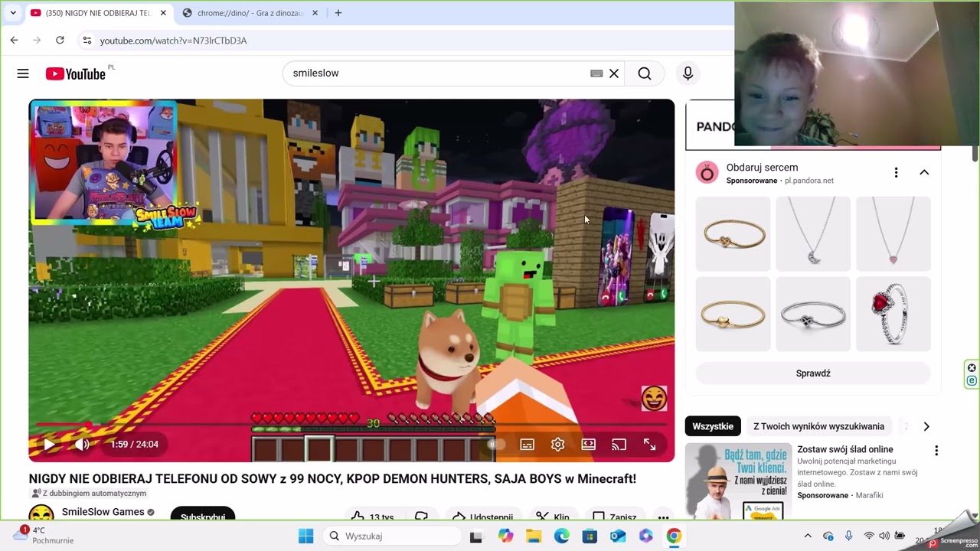Select the Z Twoich wyników wyszukiwania chip

click(x=818, y=426)
